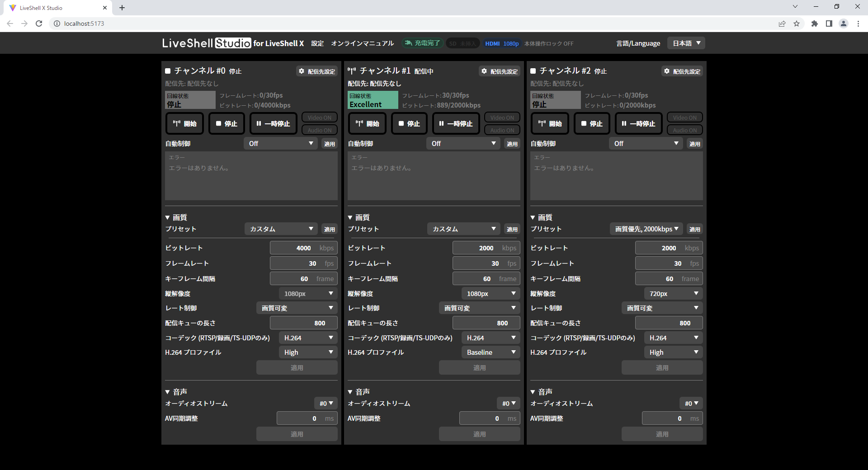Open the 設定 menu
This screenshot has width=868, height=470.
pos(317,43)
